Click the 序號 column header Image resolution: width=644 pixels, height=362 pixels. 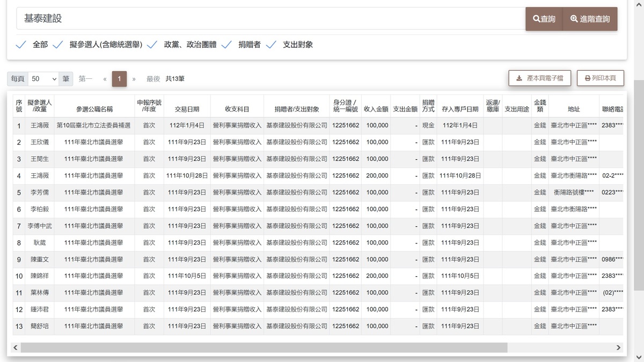[x=19, y=106]
